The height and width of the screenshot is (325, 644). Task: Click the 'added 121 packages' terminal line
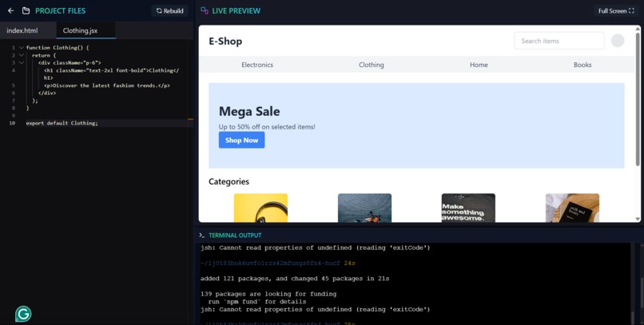click(295, 278)
